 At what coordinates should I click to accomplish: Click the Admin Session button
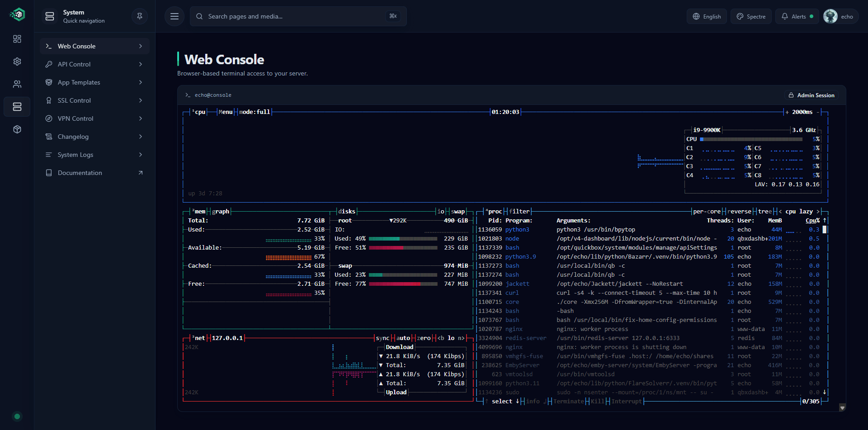pyautogui.click(x=811, y=95)
